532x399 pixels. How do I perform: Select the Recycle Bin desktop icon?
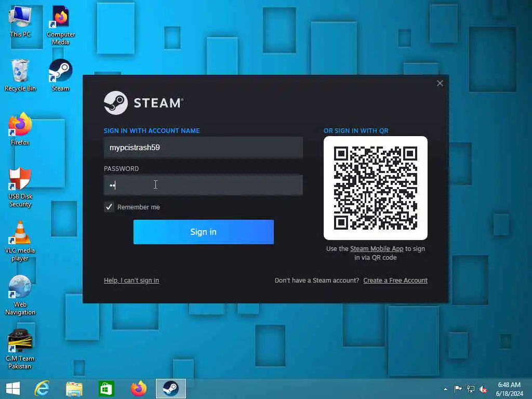pyautogui.click(x=20, y=75)
